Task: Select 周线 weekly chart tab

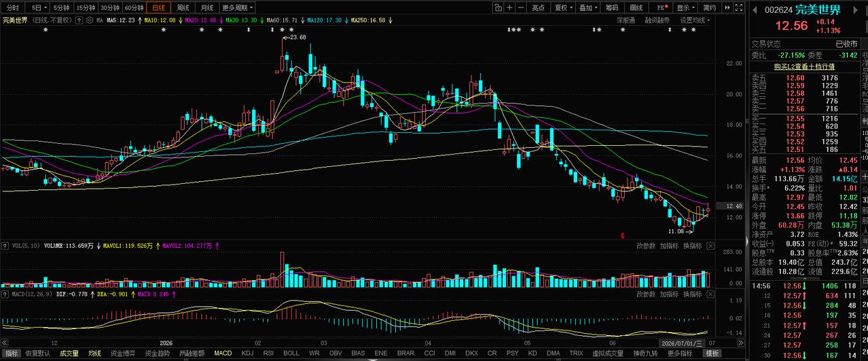Action: pyautogui.click(x=183, y=7)
